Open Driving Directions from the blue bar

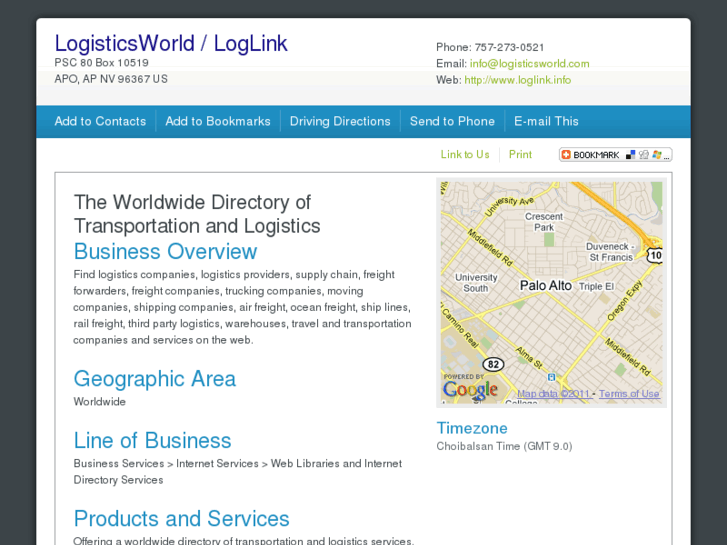pyautogui.click(x=340, y=122)
